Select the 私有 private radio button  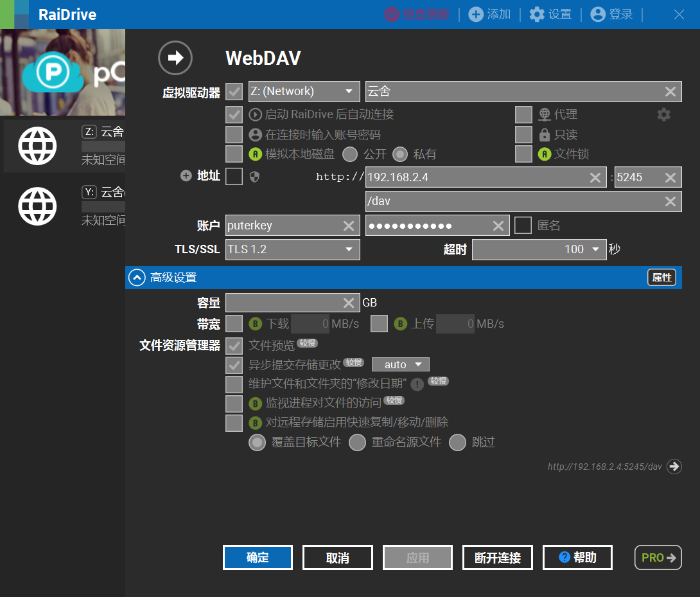[x=400, y=154]
